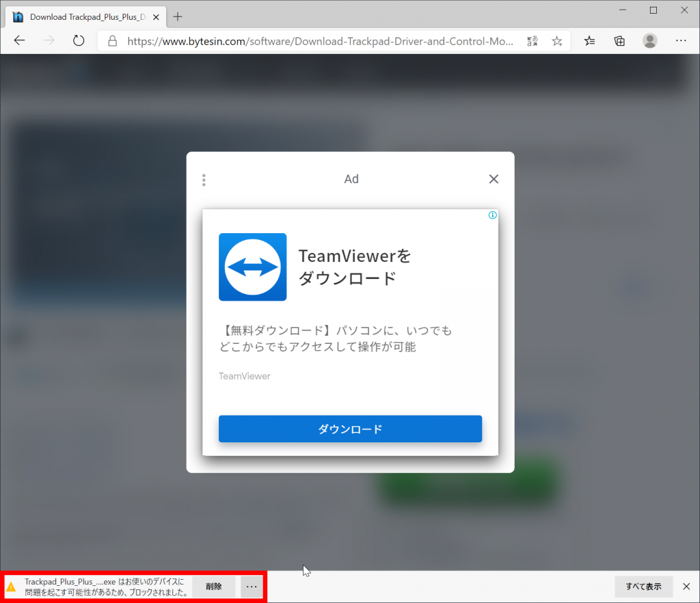Open a new browser tab

point(178,17)
